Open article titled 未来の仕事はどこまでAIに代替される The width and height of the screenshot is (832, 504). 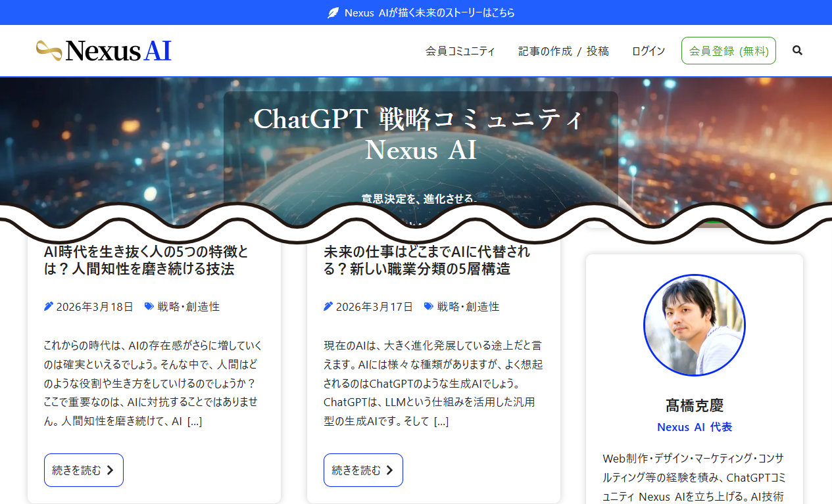427,260
